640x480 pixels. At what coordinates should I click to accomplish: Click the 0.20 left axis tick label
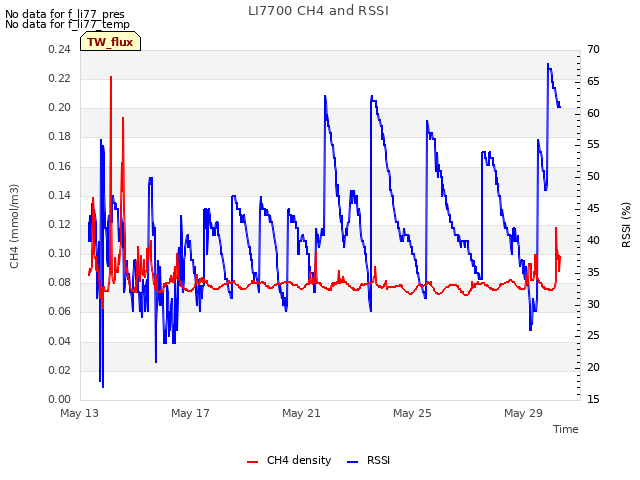pyautogui.click(x=59, y=107)
